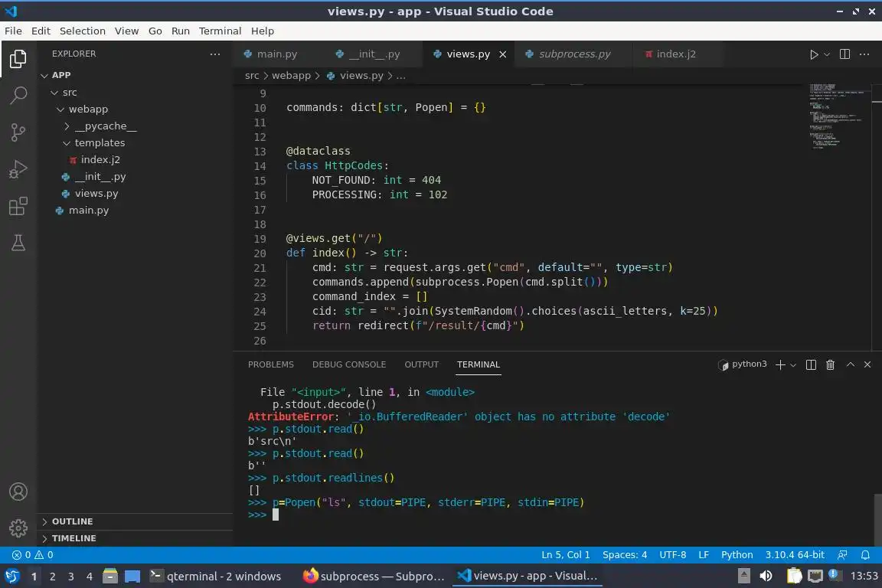Close the views.py editor tab
Viewport: 882px width, 588px height.
pyautogui.click(x=503, y=54)
